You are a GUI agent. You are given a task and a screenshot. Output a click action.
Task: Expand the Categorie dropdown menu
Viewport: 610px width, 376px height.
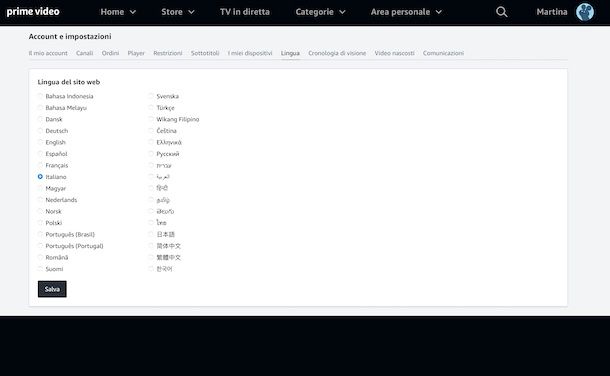320,12
